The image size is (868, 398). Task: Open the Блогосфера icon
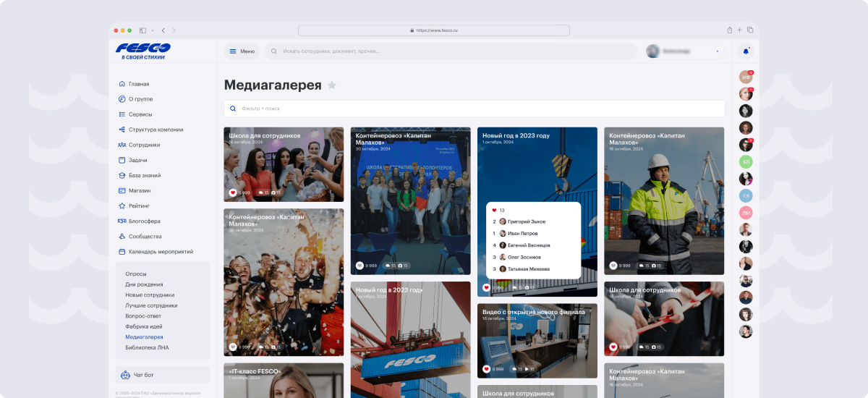[x=122, y=221]
